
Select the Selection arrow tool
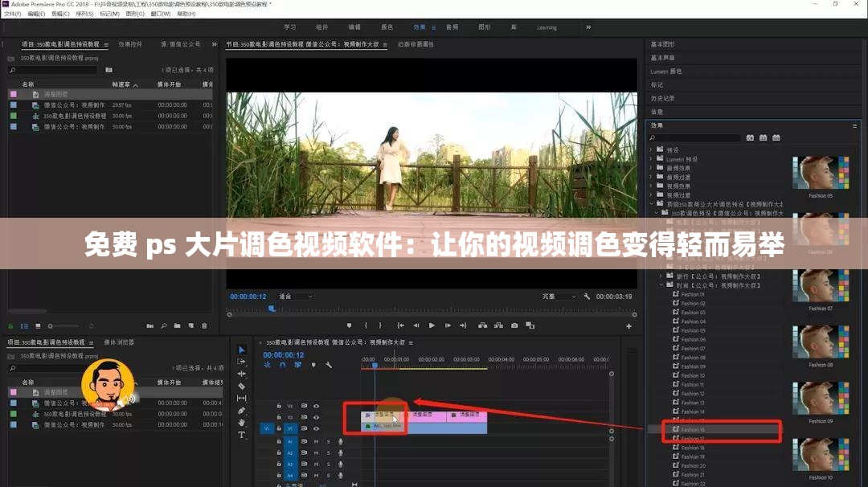coord(241,350)
